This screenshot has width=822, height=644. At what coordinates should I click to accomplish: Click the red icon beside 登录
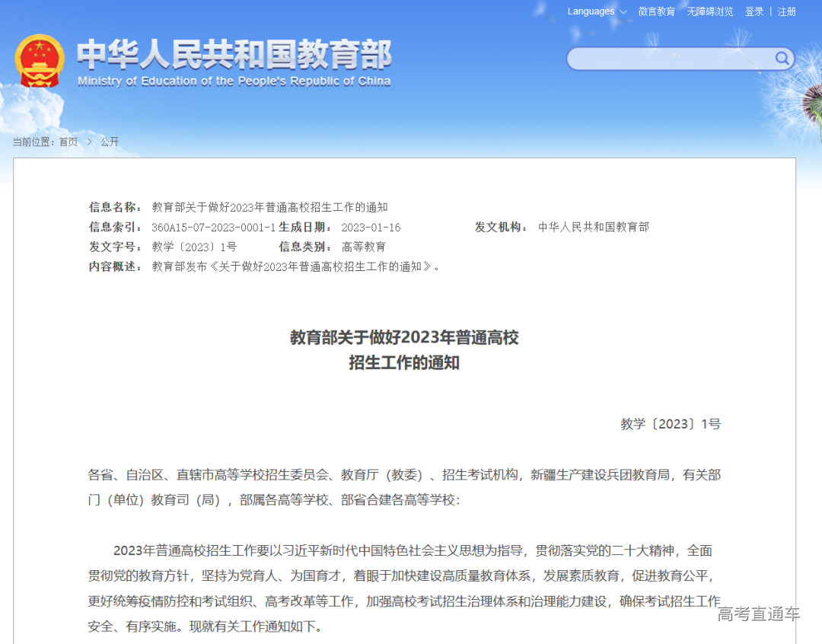(744, 11)
